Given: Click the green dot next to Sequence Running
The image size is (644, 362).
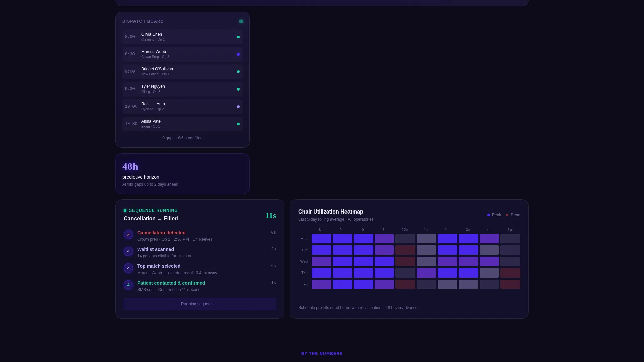Looking at the screenshot, I should click(x=125, y=210).
